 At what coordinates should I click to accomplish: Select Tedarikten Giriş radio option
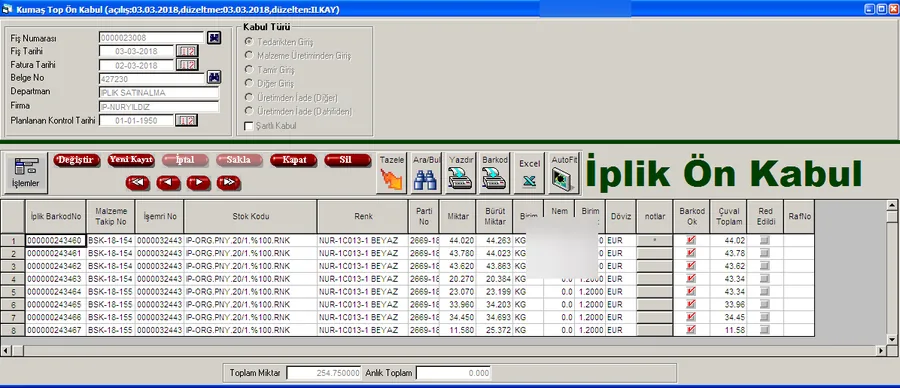[x=249, y=42]
